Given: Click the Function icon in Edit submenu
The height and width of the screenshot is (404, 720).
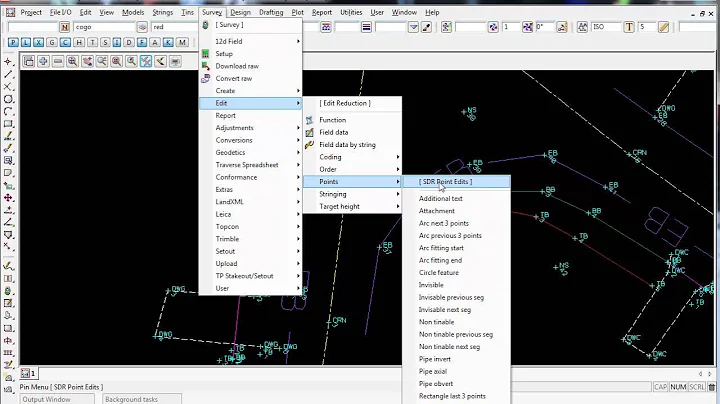Looking at the screenshot, I should tap(309, 120).
